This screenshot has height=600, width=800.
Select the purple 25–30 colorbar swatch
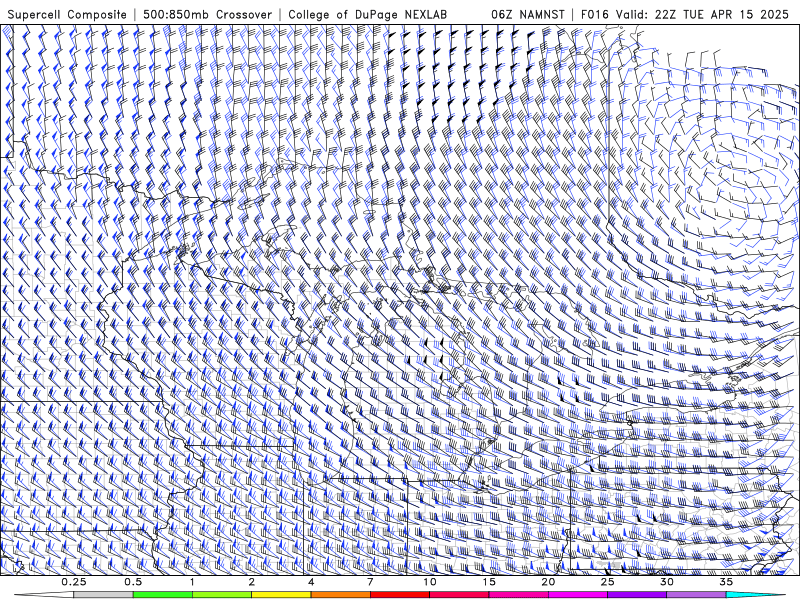[x=637, y=595]
